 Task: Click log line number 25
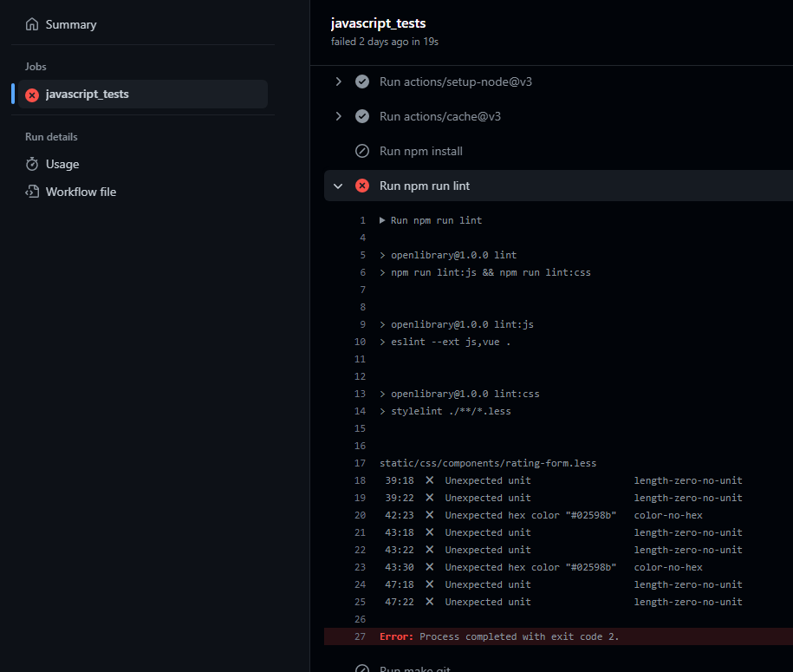tap(360, 602)
